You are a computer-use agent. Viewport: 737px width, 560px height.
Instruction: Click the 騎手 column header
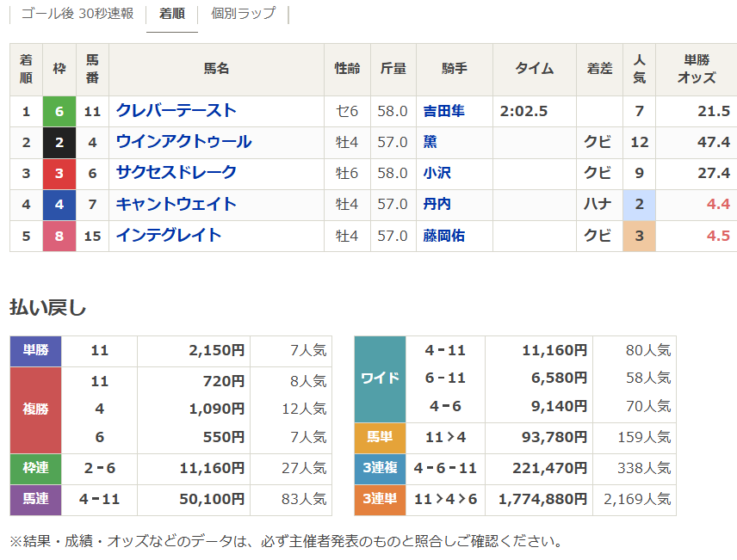pyautogui.click(x=455, y=69)
